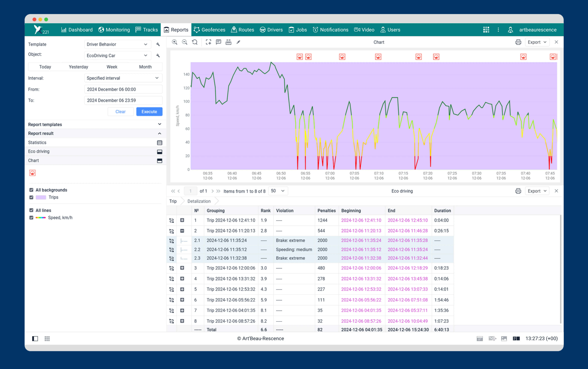Toggle Statistics result panel layout
Image resolution: width=588 pixels, height=369 pixels.
pos(159,143)
